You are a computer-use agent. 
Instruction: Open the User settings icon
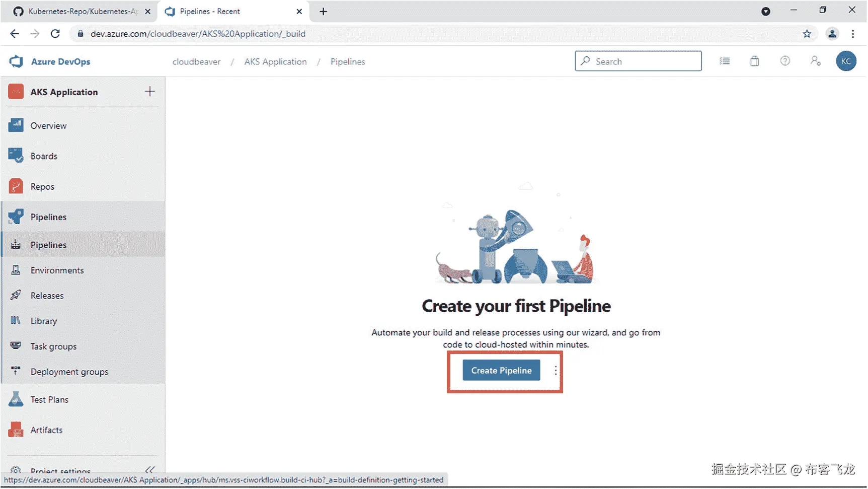click(x=816, y=61)
